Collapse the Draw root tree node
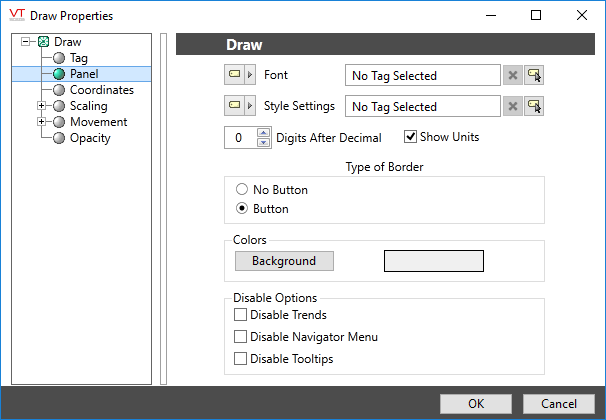 (x=25, y=42)
